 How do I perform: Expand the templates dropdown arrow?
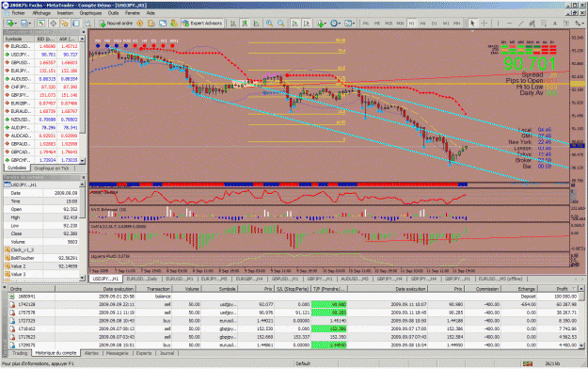(354, 24)
